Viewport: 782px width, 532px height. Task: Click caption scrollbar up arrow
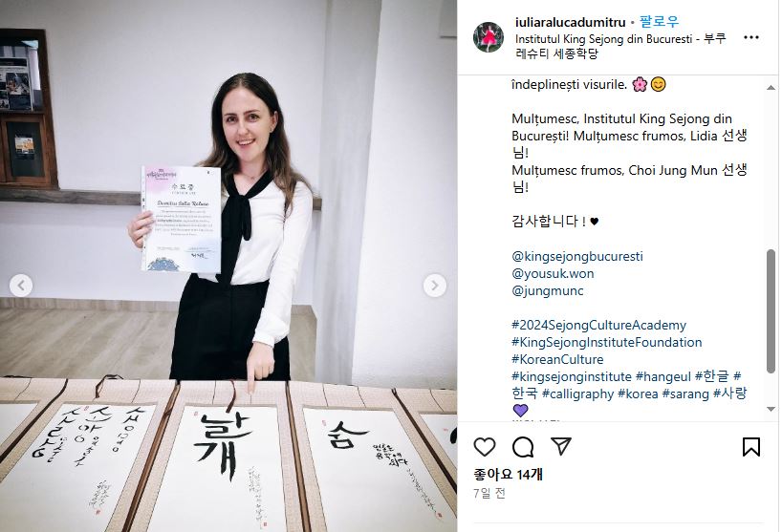tap(771, 88)
